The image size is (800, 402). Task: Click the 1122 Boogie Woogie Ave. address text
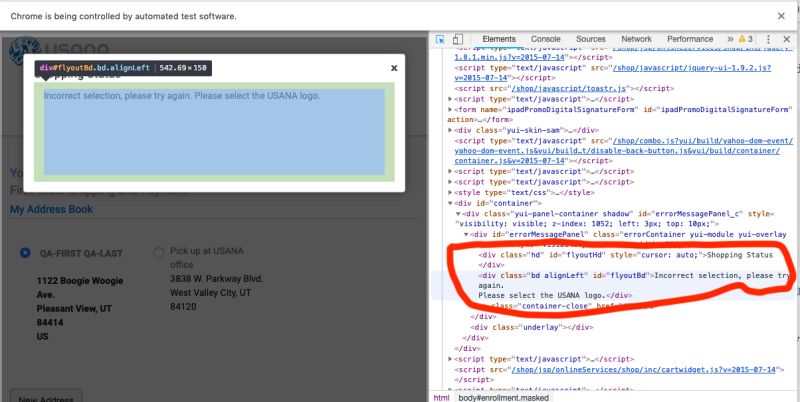80,288
